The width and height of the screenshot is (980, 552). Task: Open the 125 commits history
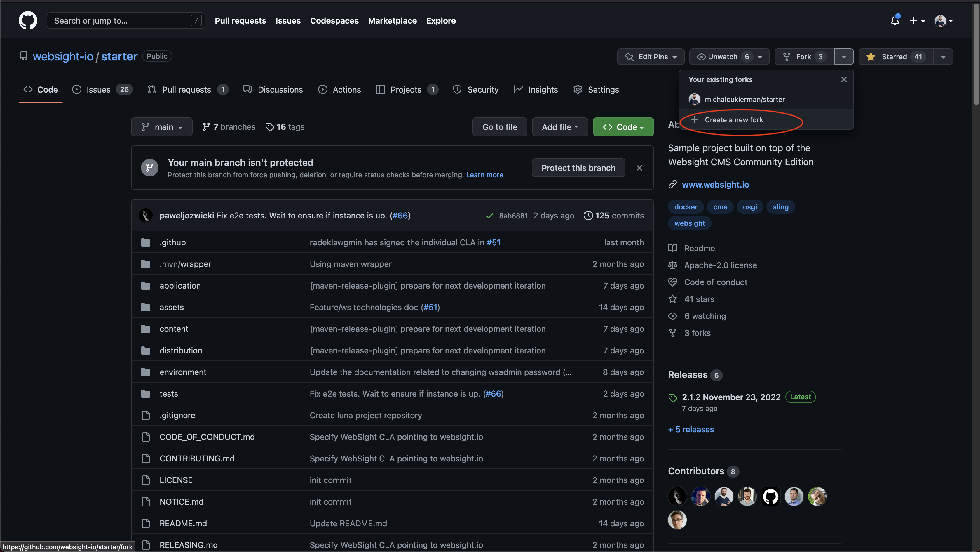point(614,216)
